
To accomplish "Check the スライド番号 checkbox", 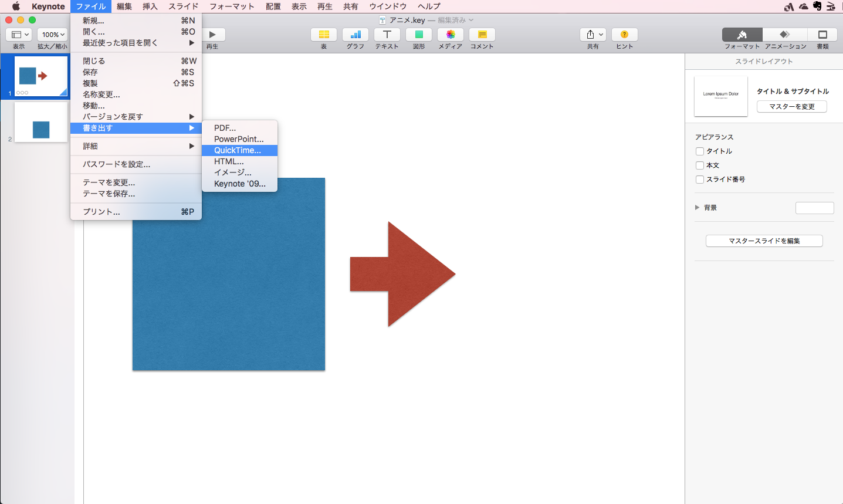I will (700, 180).
